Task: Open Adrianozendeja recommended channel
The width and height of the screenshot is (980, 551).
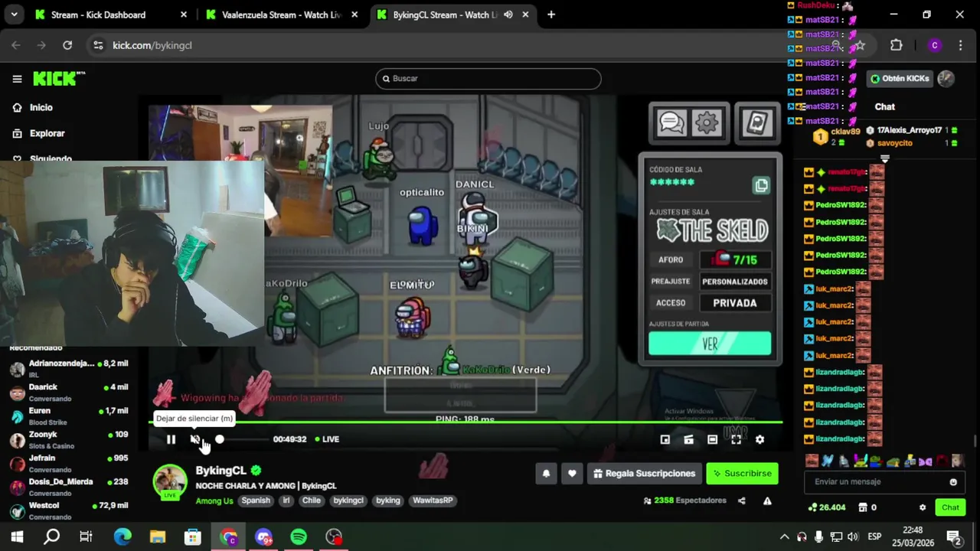Action: click(x=69, y=368)
